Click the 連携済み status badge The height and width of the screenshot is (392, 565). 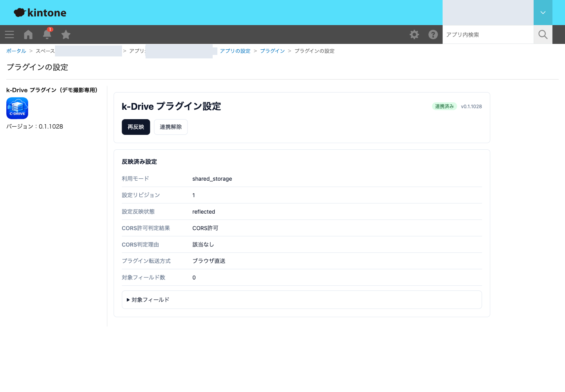coord(444,106)
